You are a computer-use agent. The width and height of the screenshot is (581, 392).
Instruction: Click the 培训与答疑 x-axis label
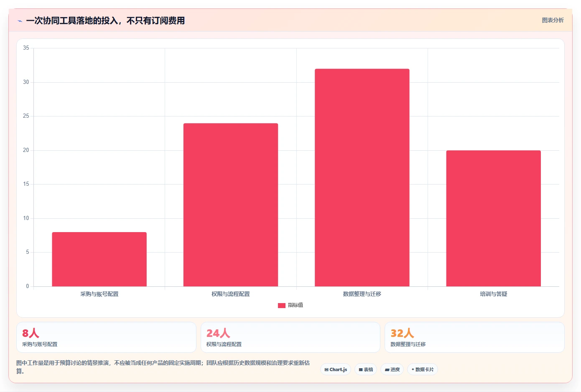[494, 294]
